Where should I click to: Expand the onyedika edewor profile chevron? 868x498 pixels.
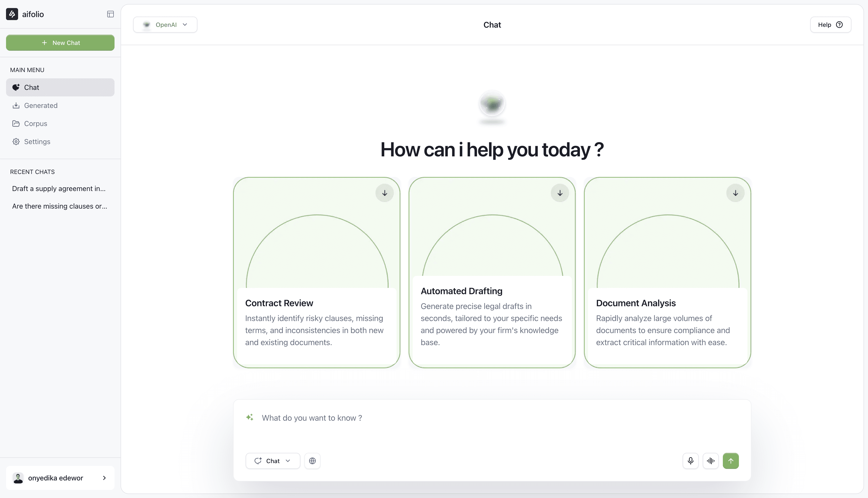104,478
